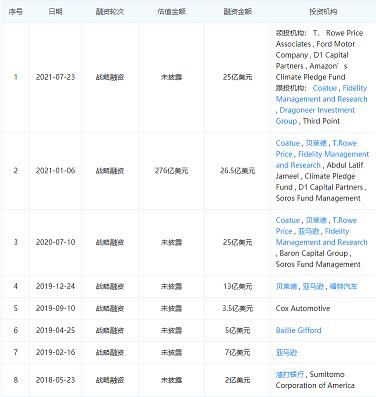Click the 276亿美元 valuation cell
376x397 pixels.
coord(171,170)
